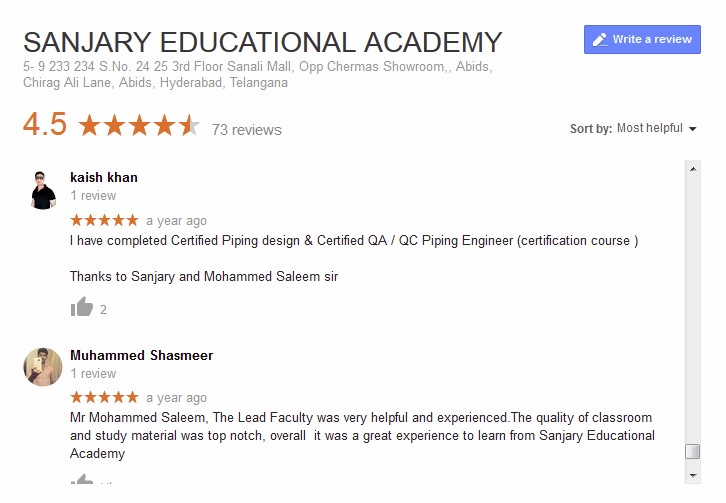The image size is (726, 503).
Task: Click the 73 reviews count
Action: pos(246,130)
